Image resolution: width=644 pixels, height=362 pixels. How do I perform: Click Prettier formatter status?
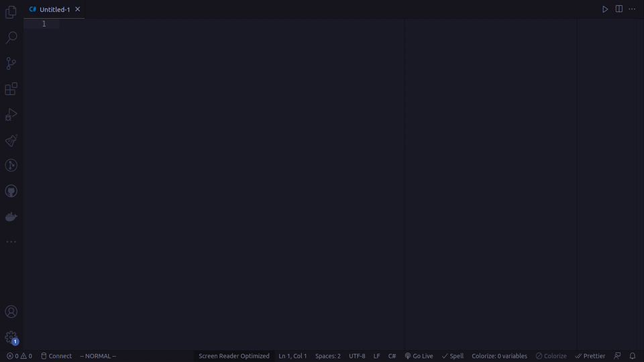[590, 356]
